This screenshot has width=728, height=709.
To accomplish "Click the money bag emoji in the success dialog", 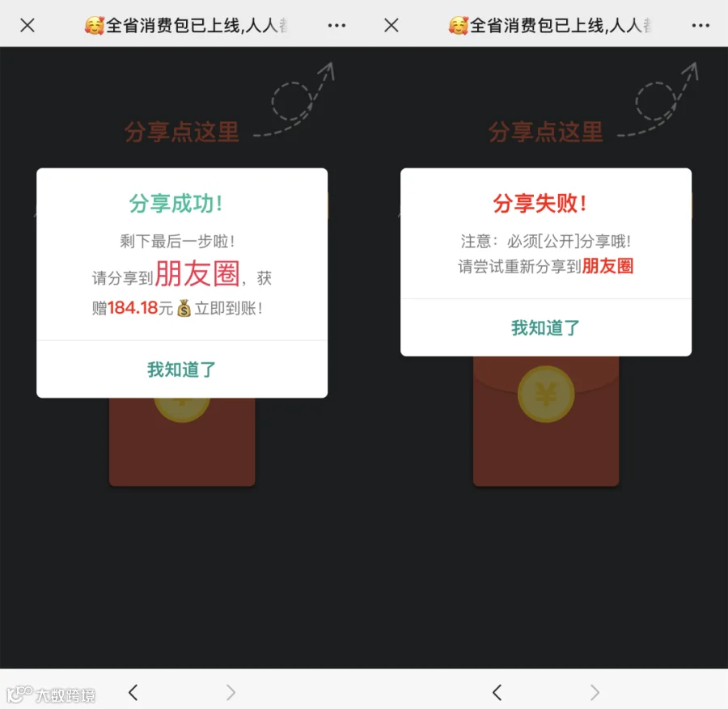I will point(184,308).
